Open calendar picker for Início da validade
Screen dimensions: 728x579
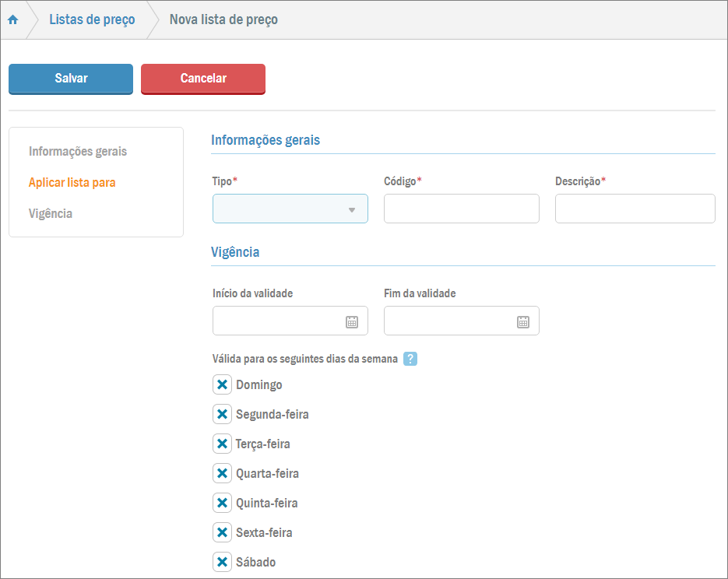[352, 321]
